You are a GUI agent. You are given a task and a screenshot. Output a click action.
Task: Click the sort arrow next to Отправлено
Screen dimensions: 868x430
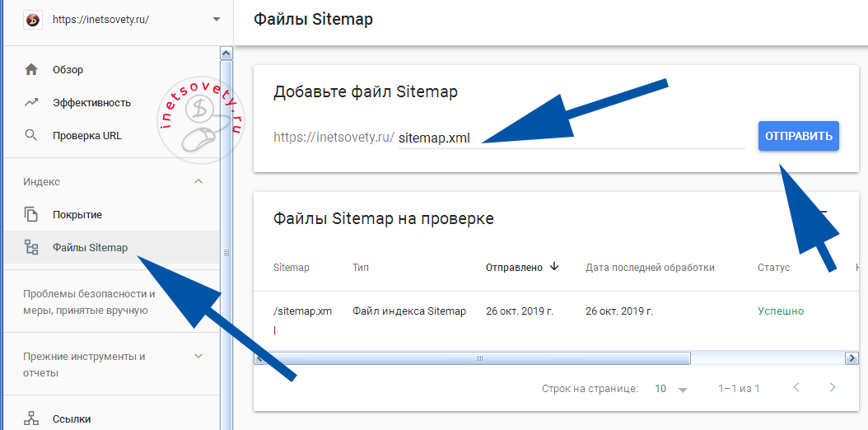click(x=554, y=267)
